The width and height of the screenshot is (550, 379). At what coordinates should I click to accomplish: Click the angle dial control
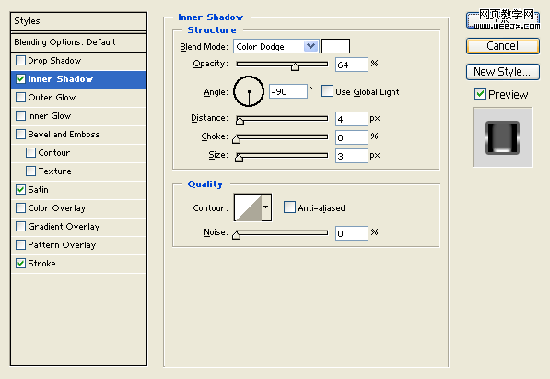coord(249,92)
